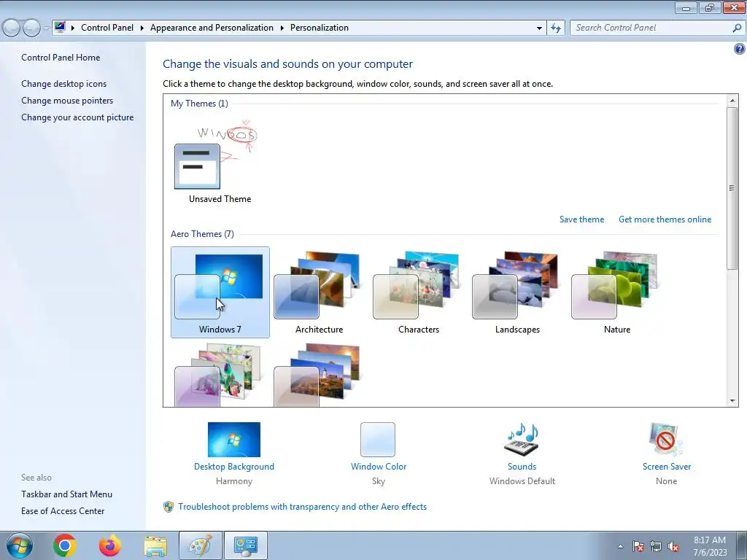
Task: Click the search magnifier icon
Action: pos(737,28)
